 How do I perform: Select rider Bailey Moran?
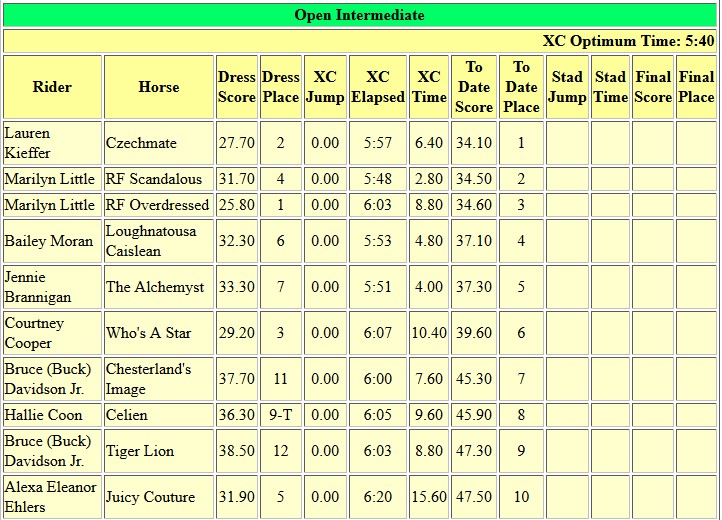pyautogui.click(x=49, y=241)
